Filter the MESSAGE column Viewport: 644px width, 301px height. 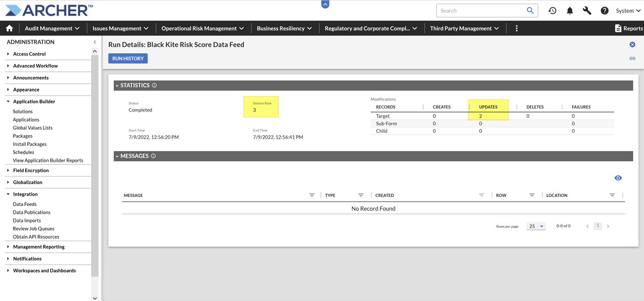(x=312, y=195)
